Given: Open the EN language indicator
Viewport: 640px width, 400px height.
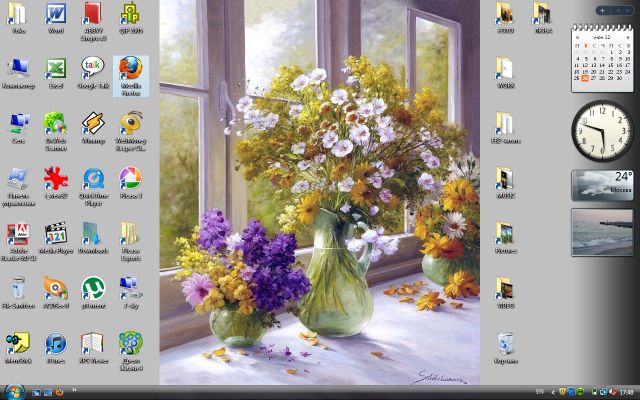Looking at the screenshot, I should pyautogui.click(x=539, y=392).
